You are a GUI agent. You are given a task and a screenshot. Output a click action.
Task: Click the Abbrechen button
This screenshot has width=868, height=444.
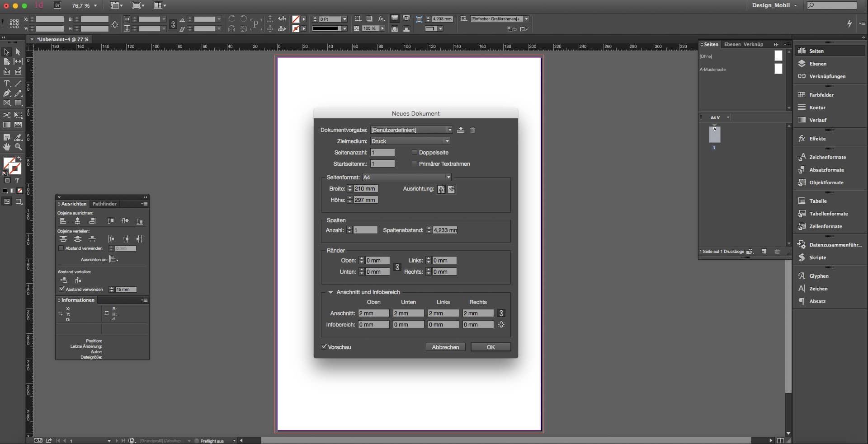pyautogui.click(x=445, y=347)
